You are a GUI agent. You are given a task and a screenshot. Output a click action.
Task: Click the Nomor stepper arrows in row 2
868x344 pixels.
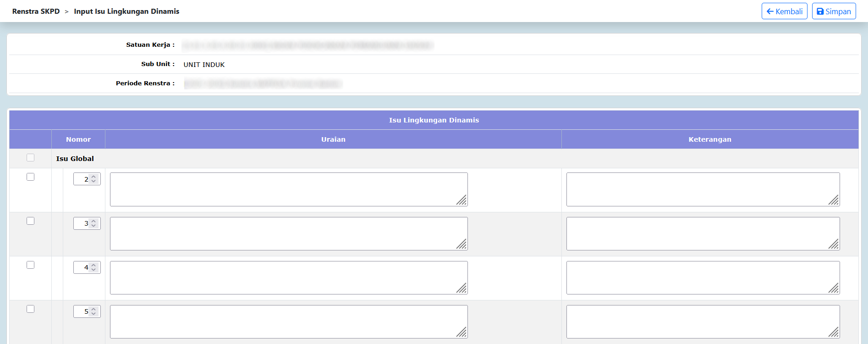93,179
